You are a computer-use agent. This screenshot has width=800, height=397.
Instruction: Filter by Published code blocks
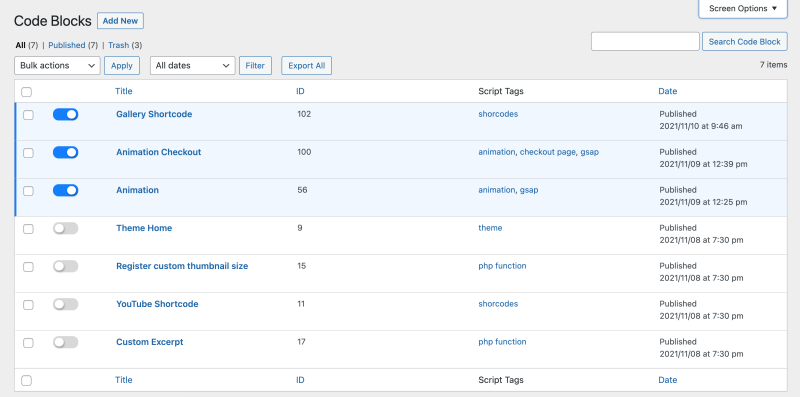pyautogui.click(x=67, y=45)
